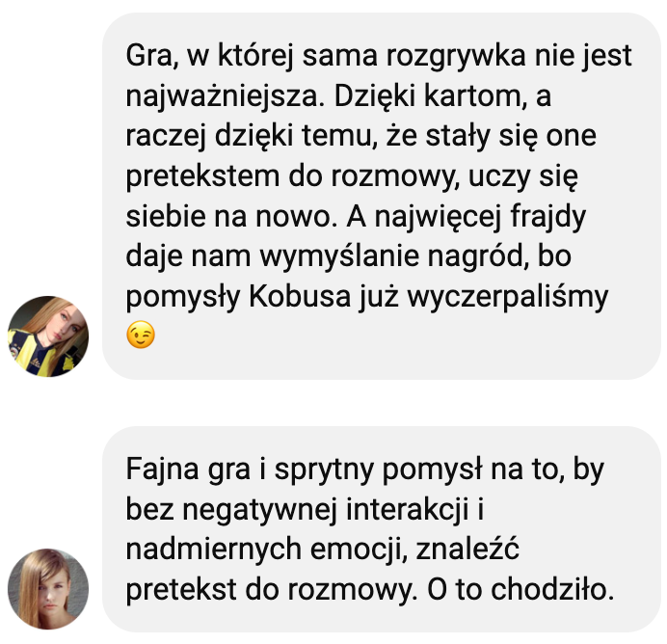Click the word "chodziło" ending second comment
667x644 pixels.
(552, 589)
